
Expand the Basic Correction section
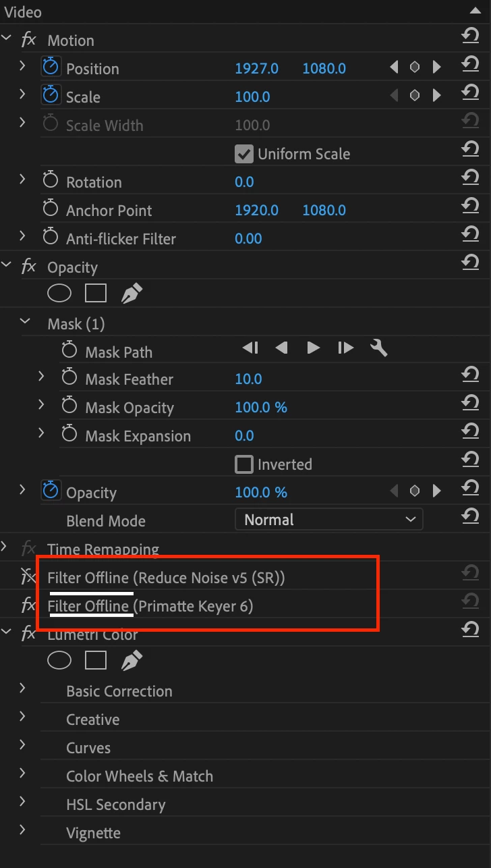click(x=22, y=688)
